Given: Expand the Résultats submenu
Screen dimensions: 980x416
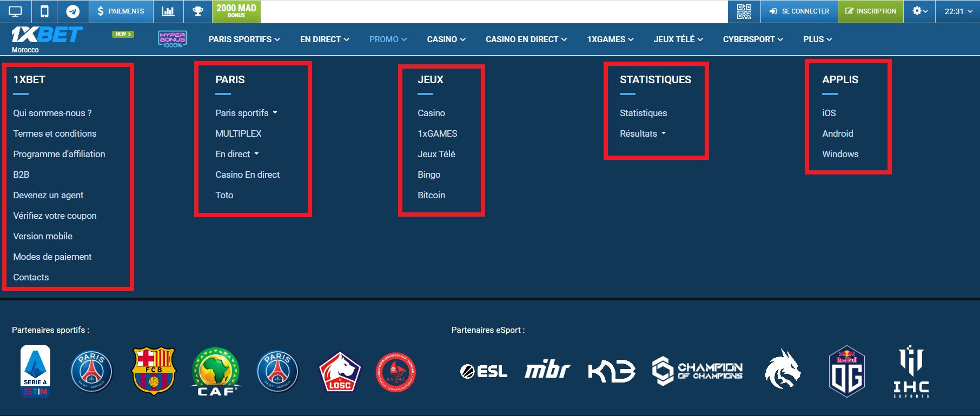Looking at the screenshot, I should 664,133.
